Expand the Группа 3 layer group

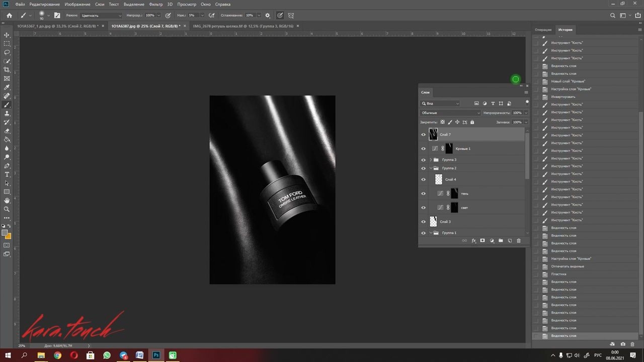click(431, 160)
